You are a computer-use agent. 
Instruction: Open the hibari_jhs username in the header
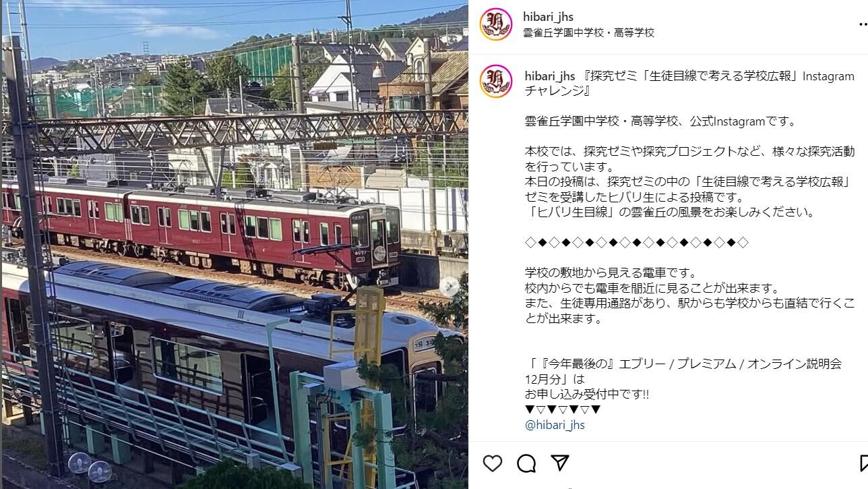pos(549,17)
